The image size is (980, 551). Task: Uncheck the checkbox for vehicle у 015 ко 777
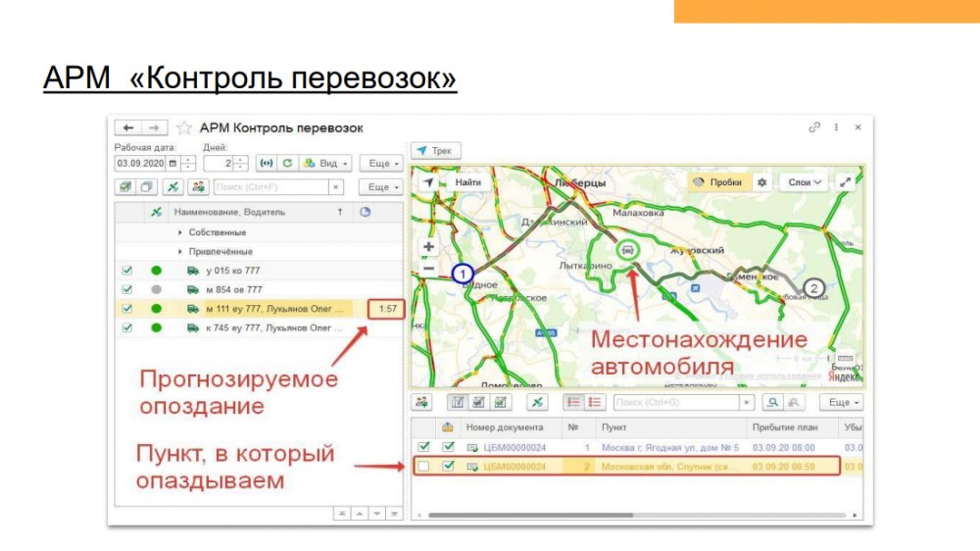(126, 271)
